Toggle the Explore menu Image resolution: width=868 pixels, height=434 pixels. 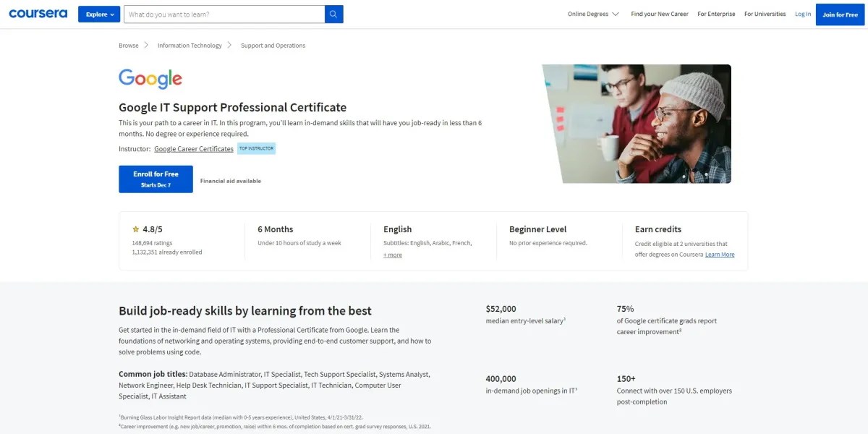pos(98,13)
